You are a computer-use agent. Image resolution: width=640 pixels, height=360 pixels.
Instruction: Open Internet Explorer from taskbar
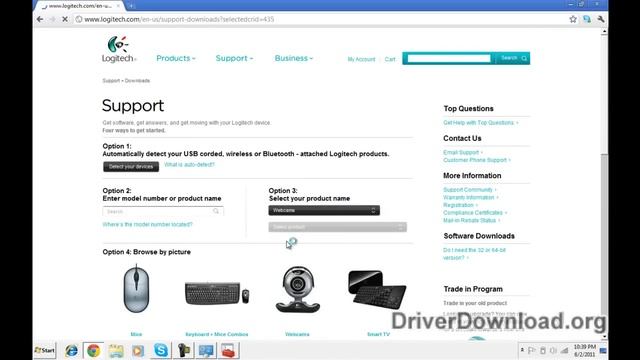coord(71,351)
